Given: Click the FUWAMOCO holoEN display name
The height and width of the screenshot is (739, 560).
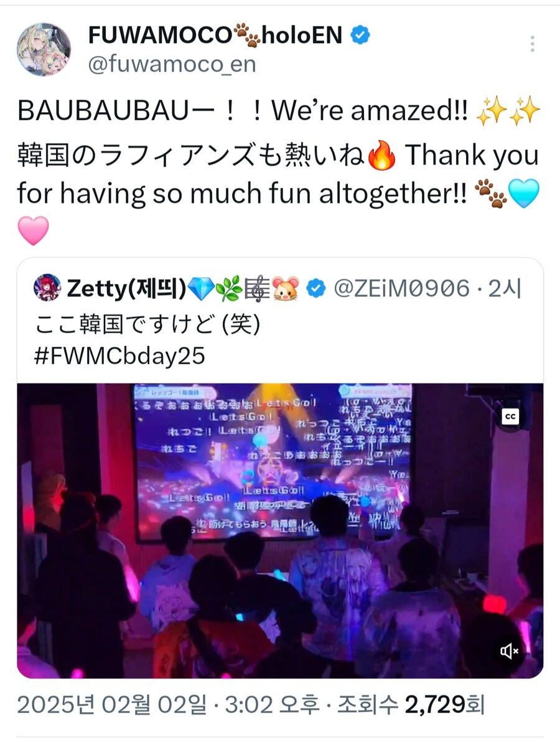Looking at the screenshot, I should coord(215,35).
